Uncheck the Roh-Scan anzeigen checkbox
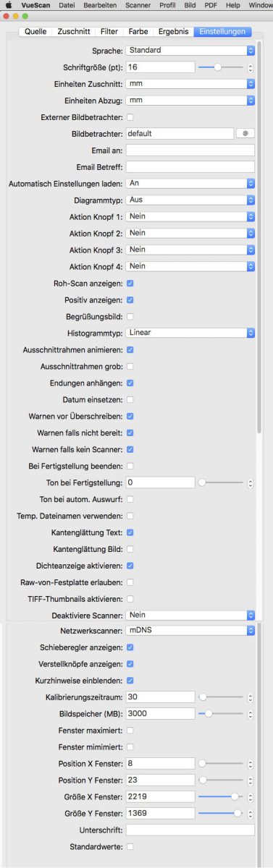Viewport: 273px width, 868px height. tap(130, 283)
